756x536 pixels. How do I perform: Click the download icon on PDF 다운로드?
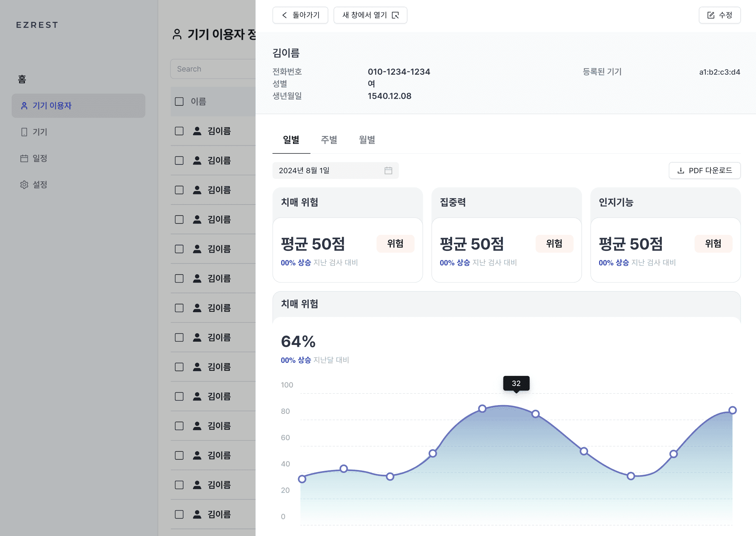click(680, 171)
